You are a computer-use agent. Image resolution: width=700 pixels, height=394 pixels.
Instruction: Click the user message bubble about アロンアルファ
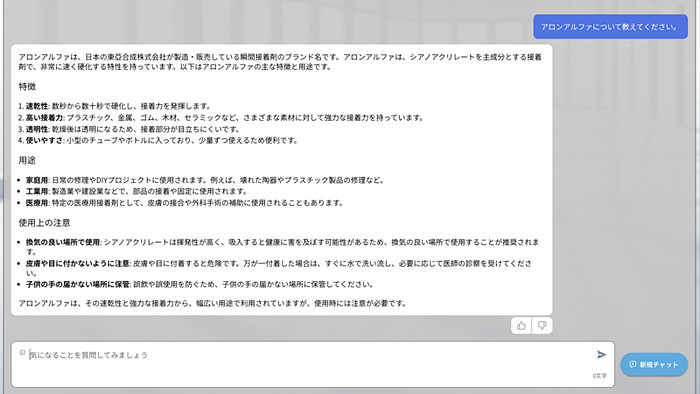click(610, 27)
